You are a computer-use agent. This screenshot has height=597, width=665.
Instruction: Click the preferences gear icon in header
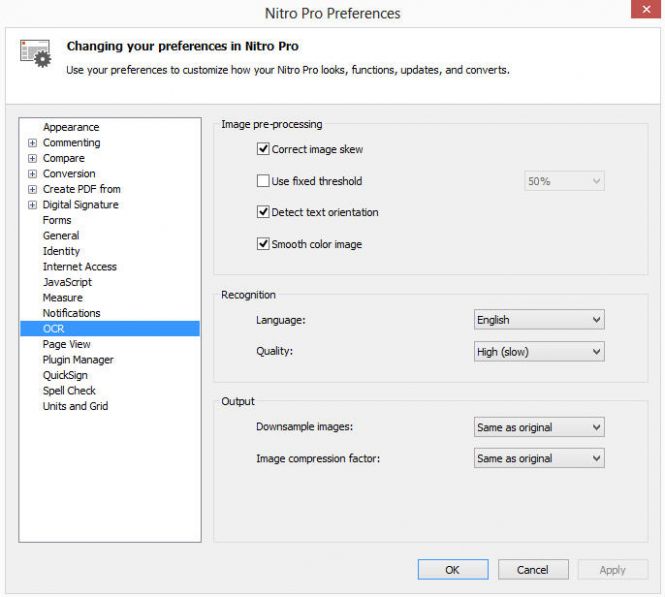(36, 53)
